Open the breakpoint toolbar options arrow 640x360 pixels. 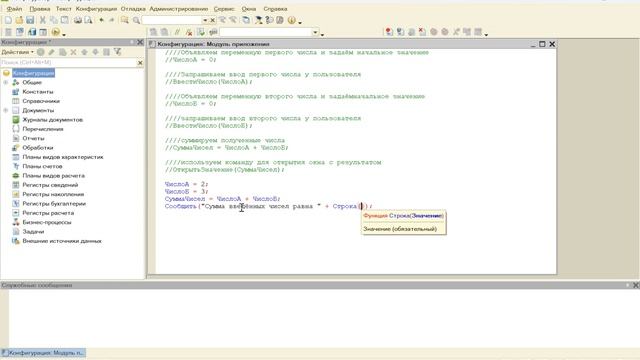tap(486, 34)
